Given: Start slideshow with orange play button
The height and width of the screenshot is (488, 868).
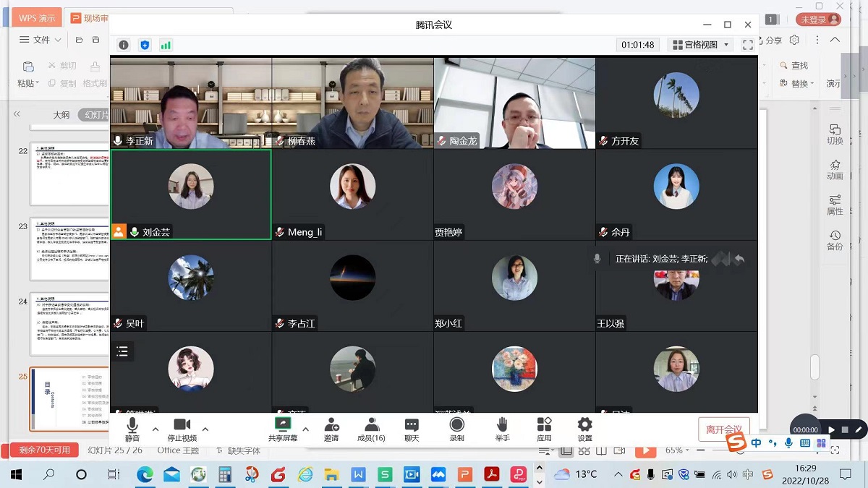Looking at the screenshot, I should 645,450.
